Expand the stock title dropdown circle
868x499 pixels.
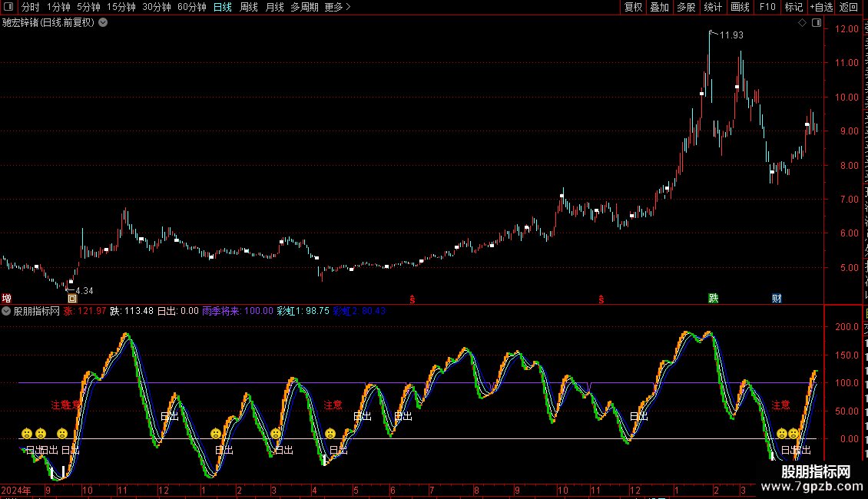click(103, 23)
